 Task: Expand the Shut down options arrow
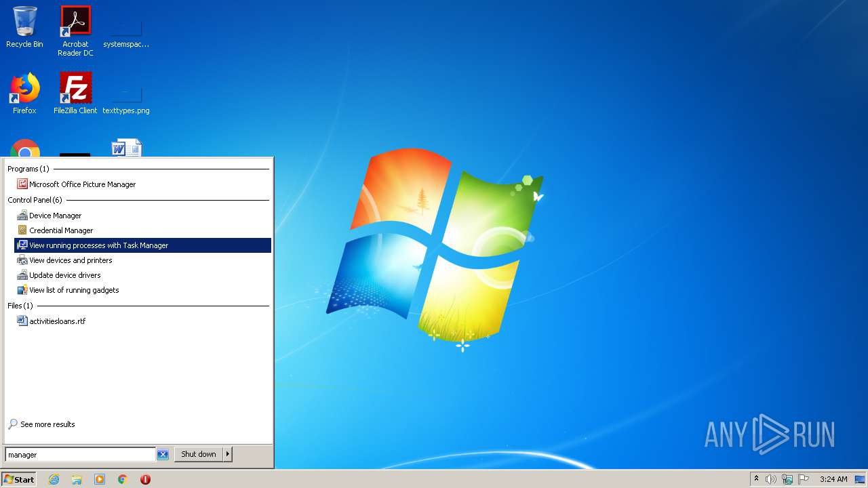(x=228, y=454)
